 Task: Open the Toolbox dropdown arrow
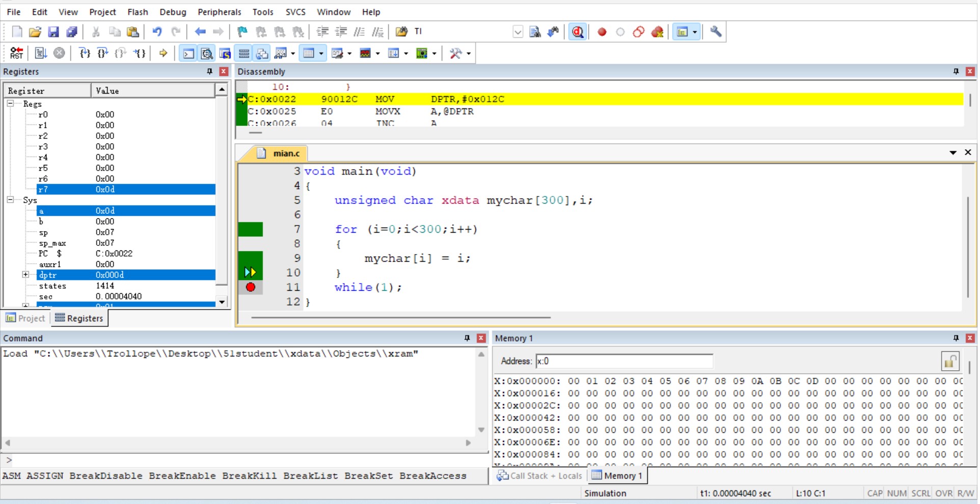pyautogui.click(x=469, y=53)
